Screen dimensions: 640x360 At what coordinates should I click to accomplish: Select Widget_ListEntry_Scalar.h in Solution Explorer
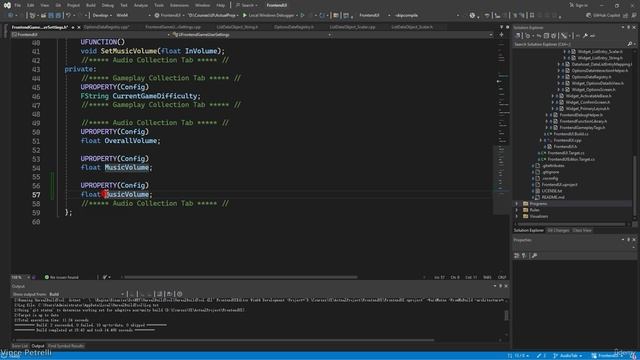[x=600, y=52]
